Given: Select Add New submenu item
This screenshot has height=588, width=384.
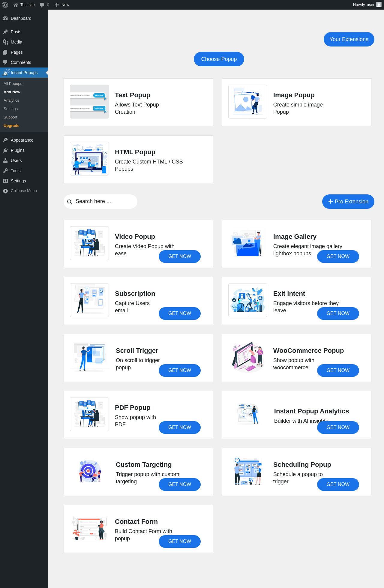Looking at the screenshot, I should pos(12,92).
